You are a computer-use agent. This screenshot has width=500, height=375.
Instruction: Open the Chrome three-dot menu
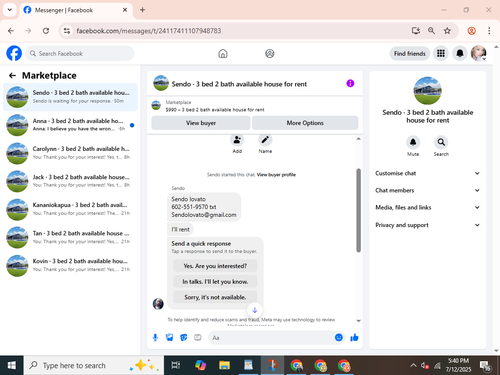(489, 31)
